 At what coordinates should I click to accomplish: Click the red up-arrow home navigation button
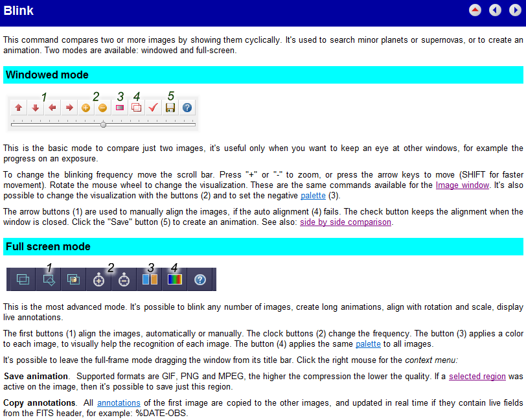(475, 10)
